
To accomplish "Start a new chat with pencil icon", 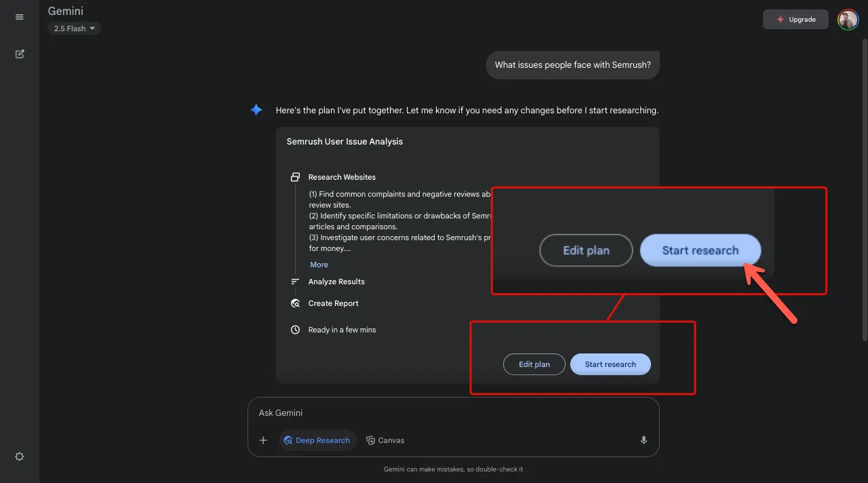I will (x=20, y=54).
